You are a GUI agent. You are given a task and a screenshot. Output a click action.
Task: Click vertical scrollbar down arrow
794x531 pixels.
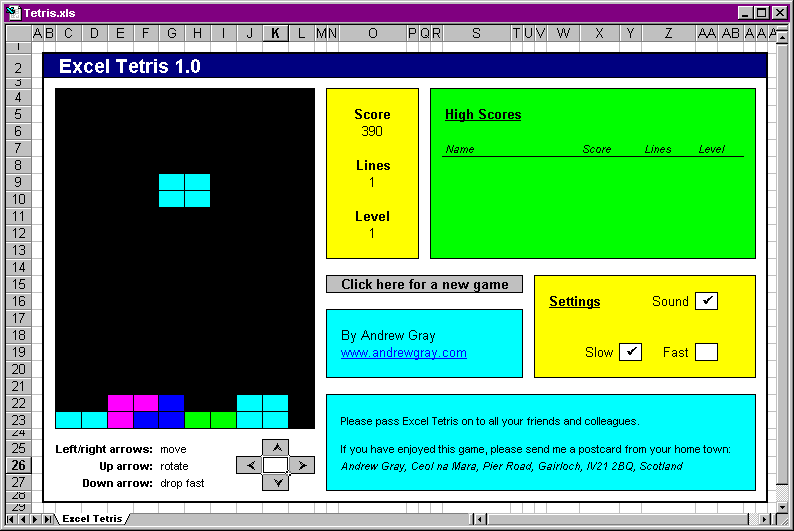point(782,507)
